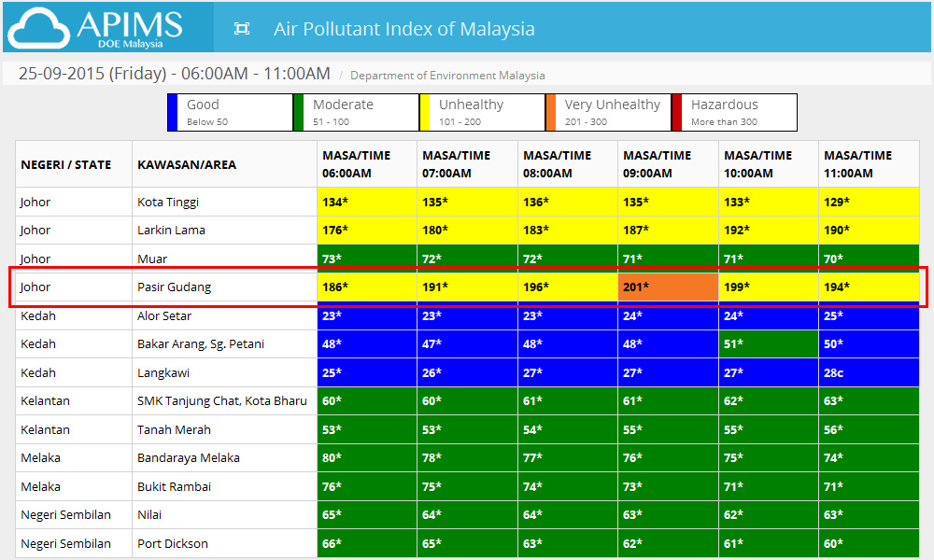Viewport: 934px width, 560px height.
Task: Select the Port Dickson area row label
Action: pyautogui.click(x=173, y=543)
